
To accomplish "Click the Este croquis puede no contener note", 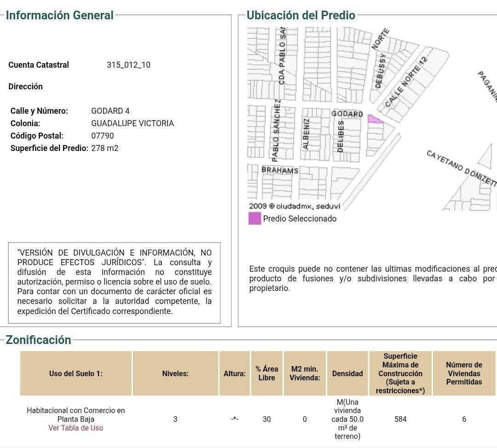I will pyautogui.click(x=373, y=279).
